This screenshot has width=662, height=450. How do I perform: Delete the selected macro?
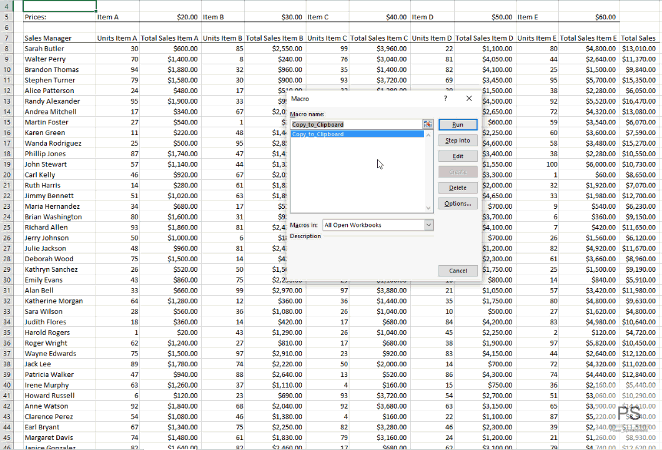[457, 188]
